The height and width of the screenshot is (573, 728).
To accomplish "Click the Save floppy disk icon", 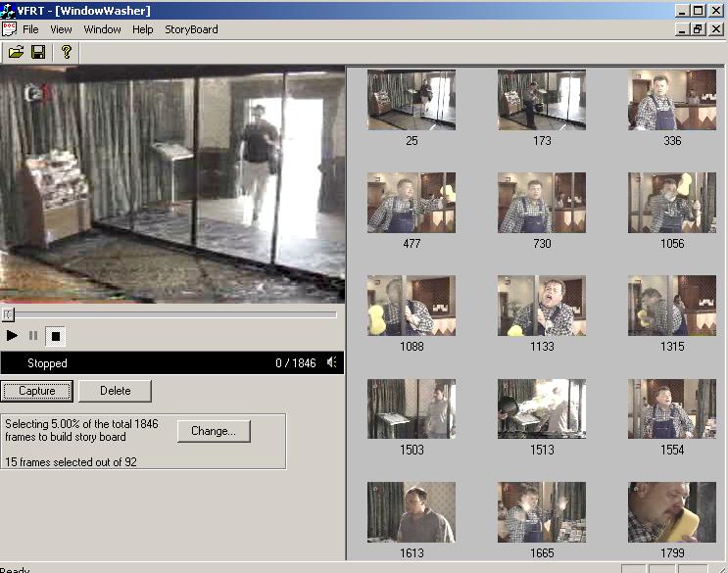I will tap(38, 52).
